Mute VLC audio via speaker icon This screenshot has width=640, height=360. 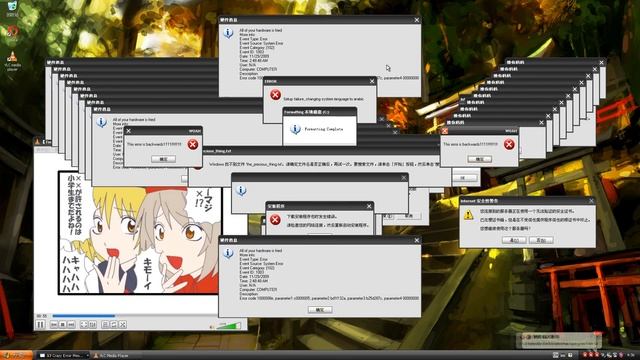tap(212, 327)
